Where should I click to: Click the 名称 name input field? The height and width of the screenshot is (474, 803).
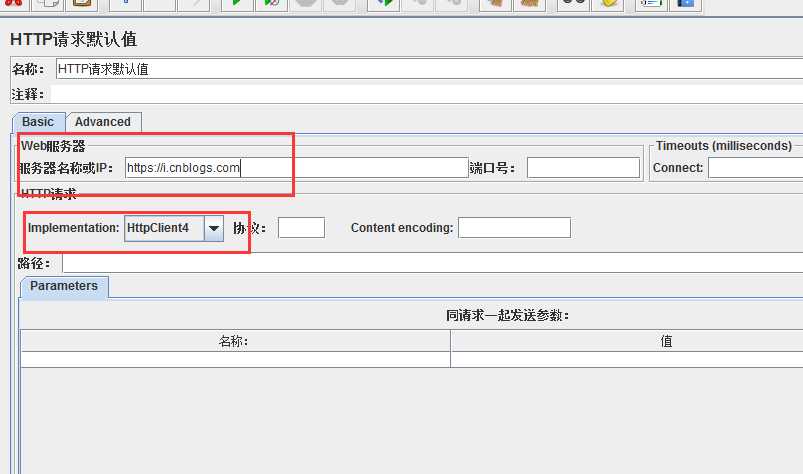click(429, 69)
